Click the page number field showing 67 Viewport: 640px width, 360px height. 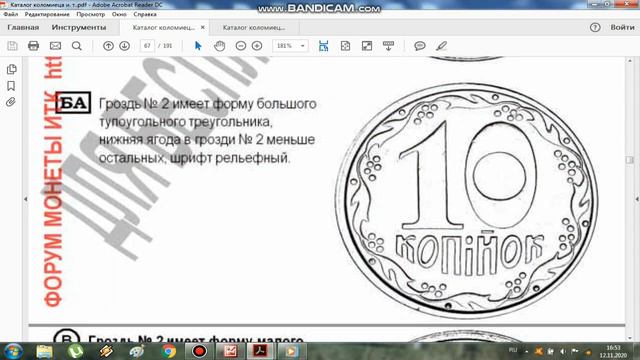tap(147, 46)
